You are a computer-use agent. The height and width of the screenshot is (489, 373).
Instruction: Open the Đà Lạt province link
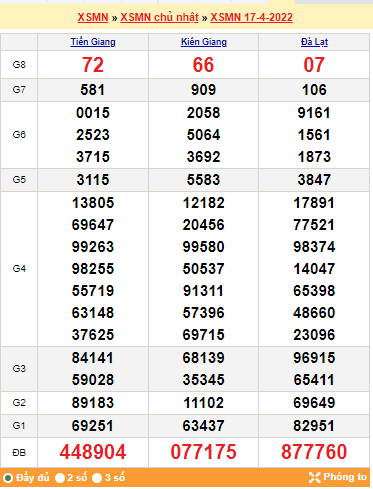(x=314, y=42)
